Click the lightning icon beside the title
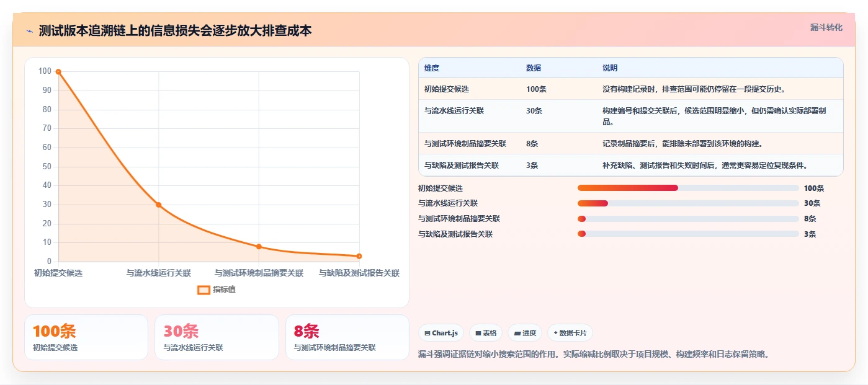Image resolution: width=868 pixels, height=385 pixels. (30, 31)
